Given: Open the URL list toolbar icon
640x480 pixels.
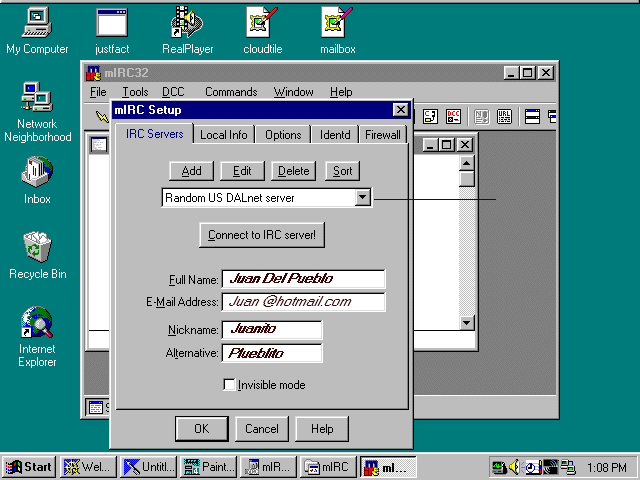Looking at the screenshot, I should (x=504, y=117).
